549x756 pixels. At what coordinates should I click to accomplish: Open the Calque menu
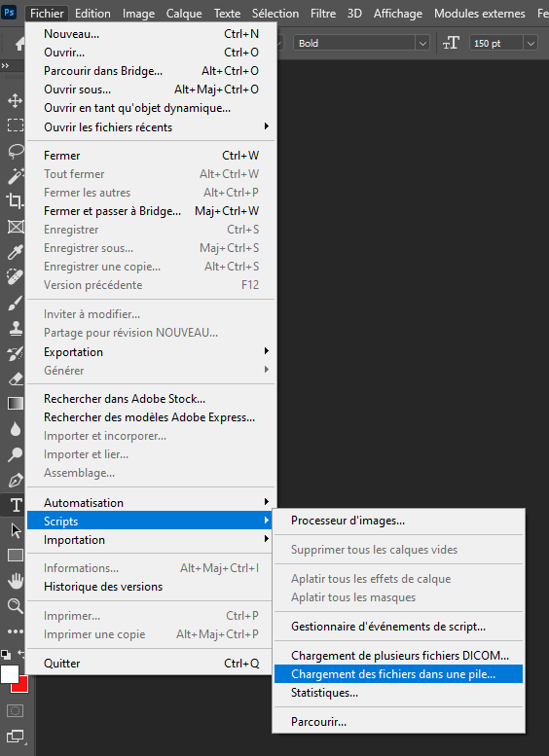pyautogui.click(x=184, y=14)
